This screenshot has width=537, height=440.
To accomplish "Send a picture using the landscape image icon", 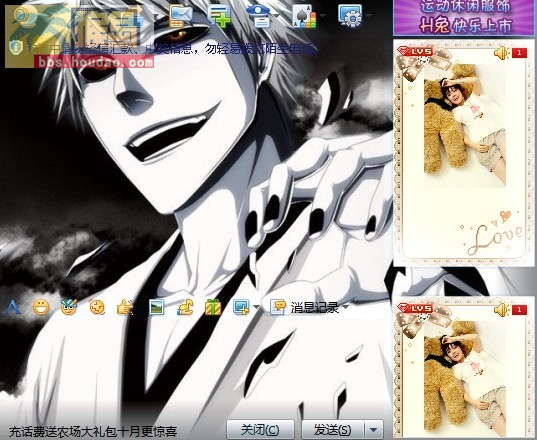I will [x=157, y=307].
